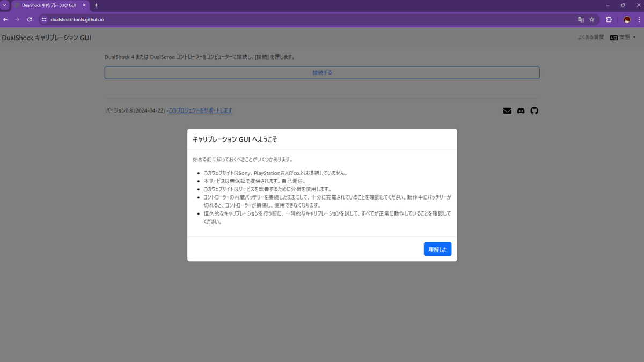Bookmark this page using the star icon
Viewport: 644px width, 362px height.
pos(592,19)
